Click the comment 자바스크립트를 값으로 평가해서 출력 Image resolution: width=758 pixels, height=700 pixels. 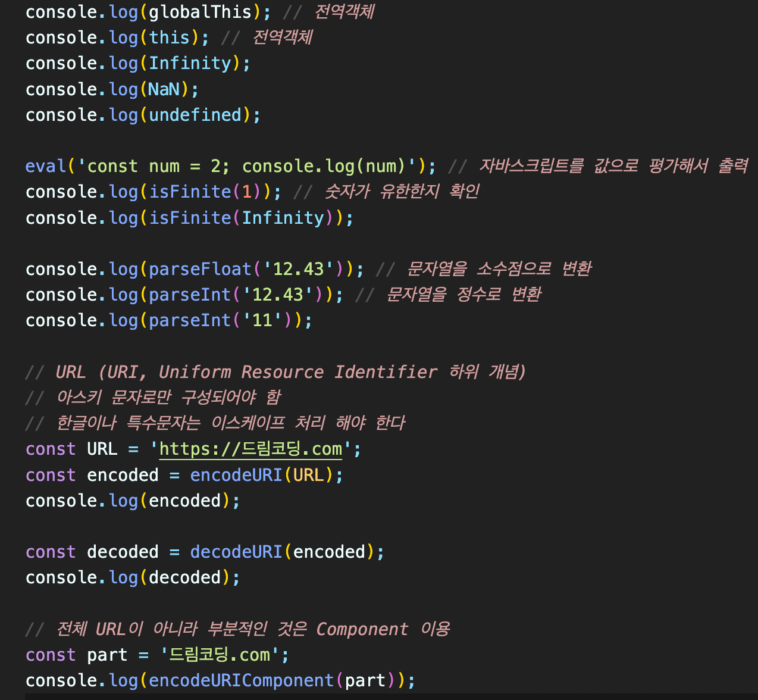coord(598,166)
